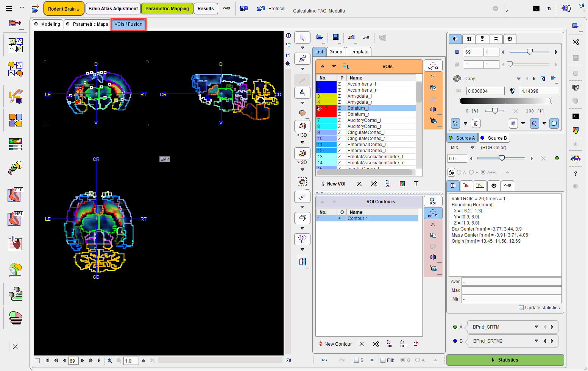Click the 2D contour tool icon
588x371 pixels.
tap(302, 153)
